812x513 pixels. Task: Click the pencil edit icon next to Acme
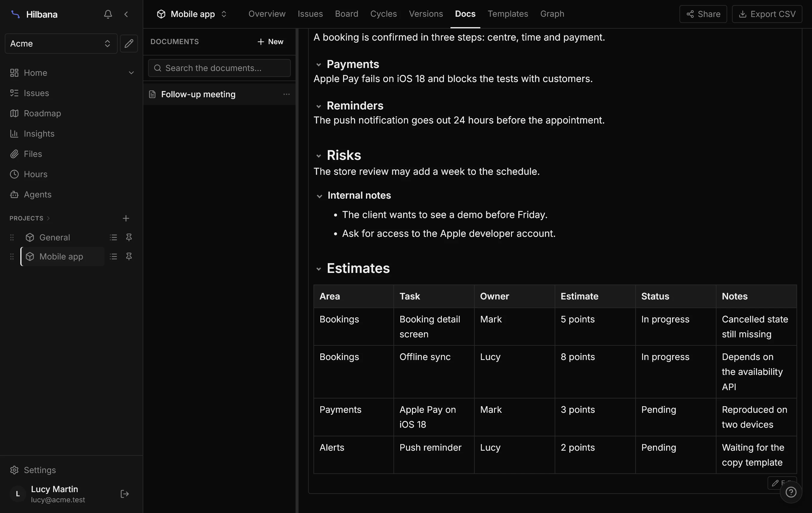pyautogui.click(x=129, y=44)
